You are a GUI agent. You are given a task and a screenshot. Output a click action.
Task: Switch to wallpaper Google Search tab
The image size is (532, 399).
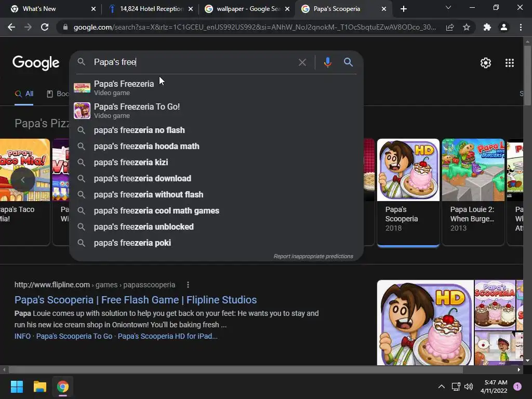pos(246,9)
